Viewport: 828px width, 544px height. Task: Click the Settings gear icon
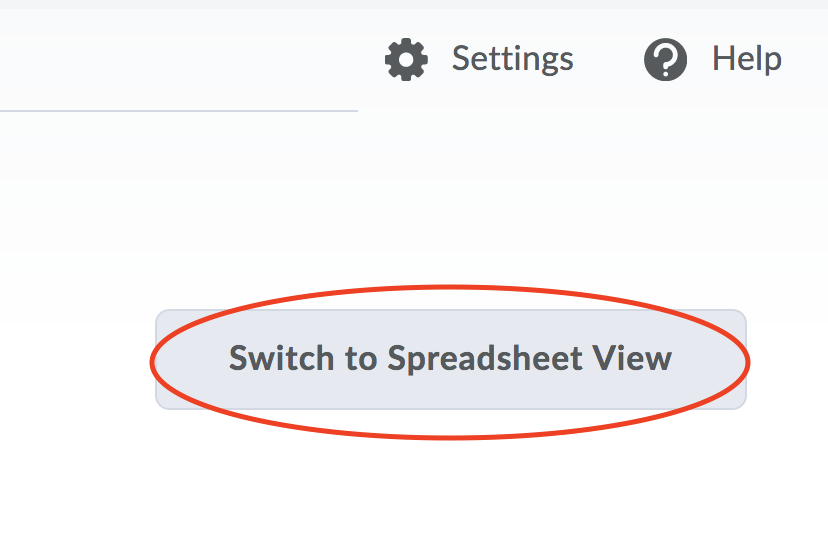(x=406, y=59)
